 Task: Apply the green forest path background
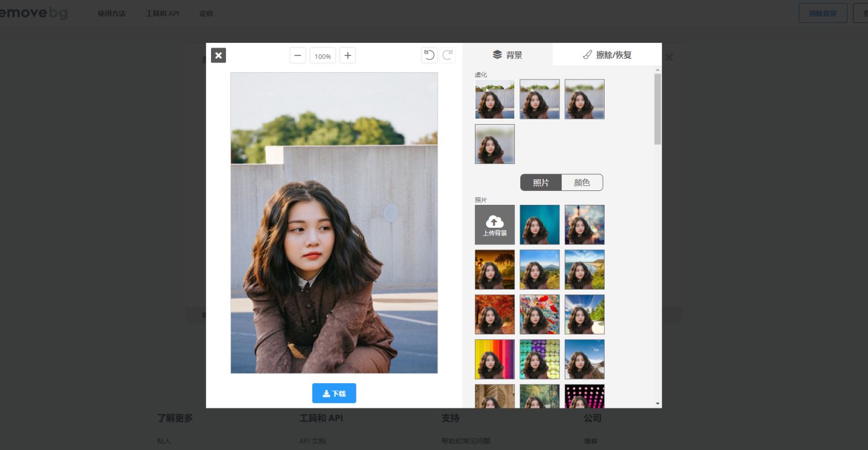[539, 396]
